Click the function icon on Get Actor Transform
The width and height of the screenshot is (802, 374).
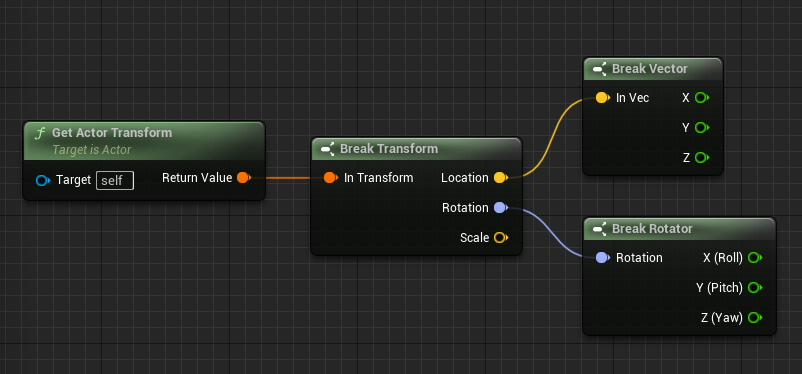(40, 133)
